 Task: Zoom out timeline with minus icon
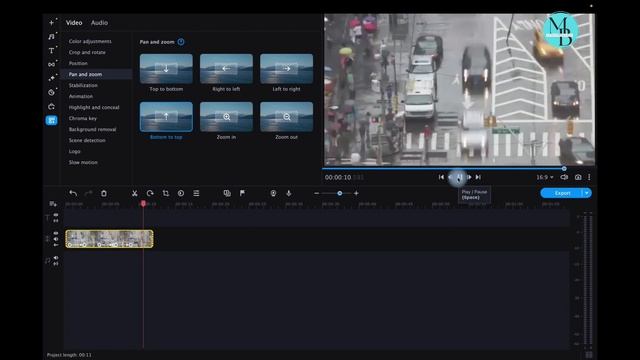(x=317, y=193)
